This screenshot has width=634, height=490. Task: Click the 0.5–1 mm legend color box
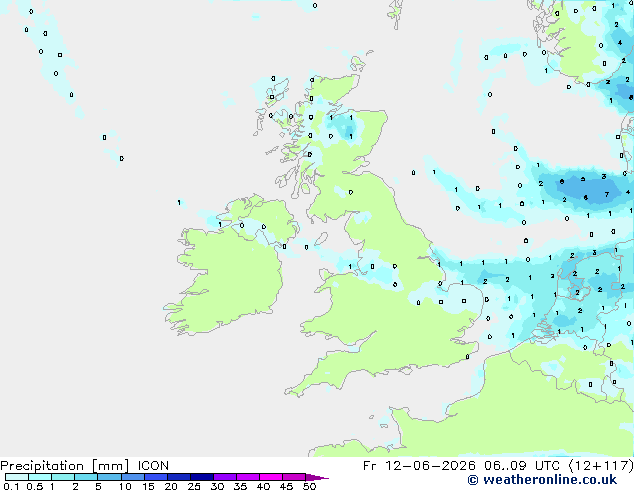pyautogui.click(x=40, y=477)
